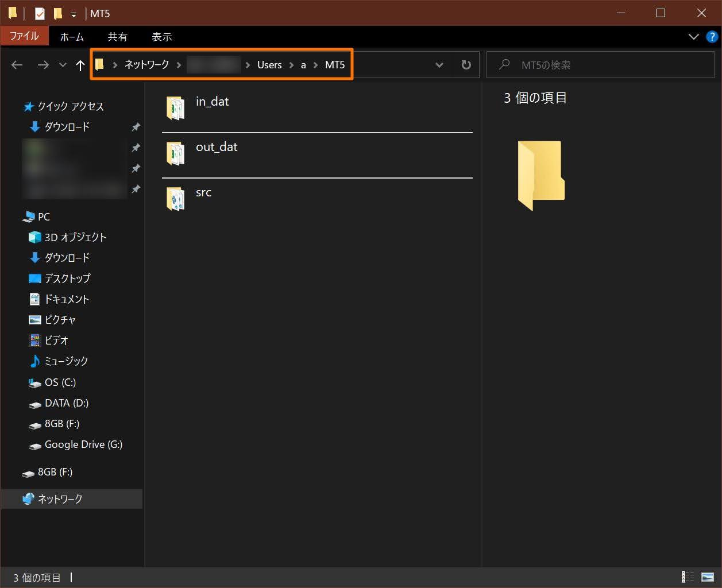The image size is (722, 588).
Task: Open the Quick Access toolbar customize arrow
Action: (74, 14)
